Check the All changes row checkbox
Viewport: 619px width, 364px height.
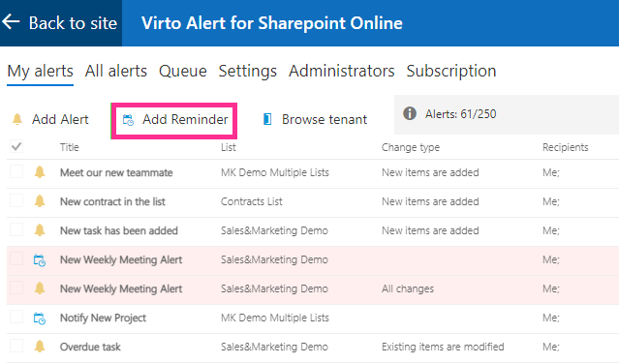(16, 288)
